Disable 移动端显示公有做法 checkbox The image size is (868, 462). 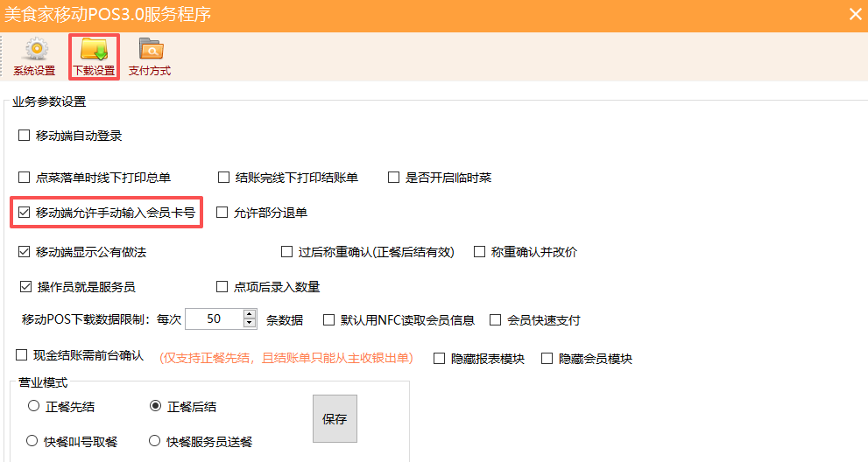pos(25,252)
